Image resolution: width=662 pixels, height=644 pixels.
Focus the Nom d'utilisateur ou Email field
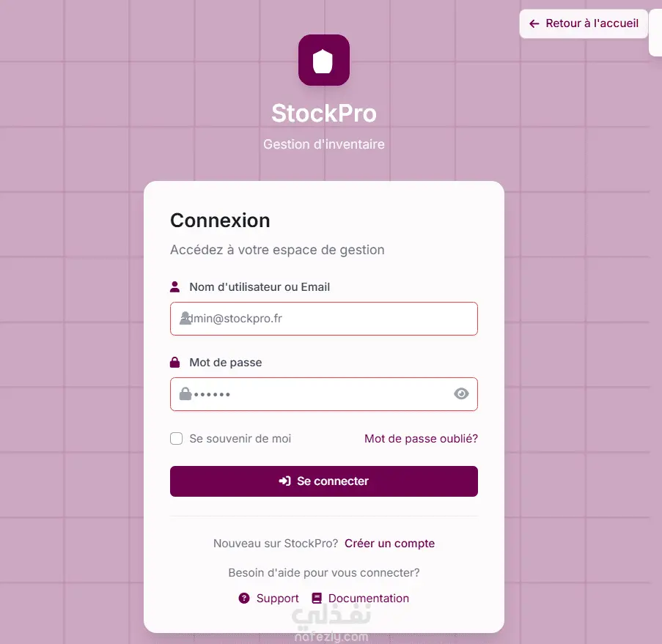330,319
